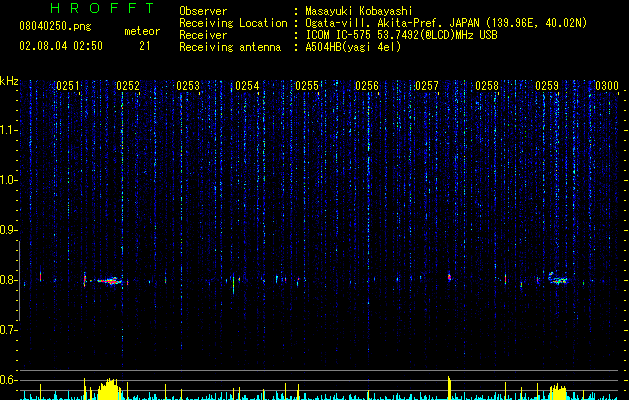Click the 0257 time marker
Screen dimensions: 629x400
coord(427,86)
